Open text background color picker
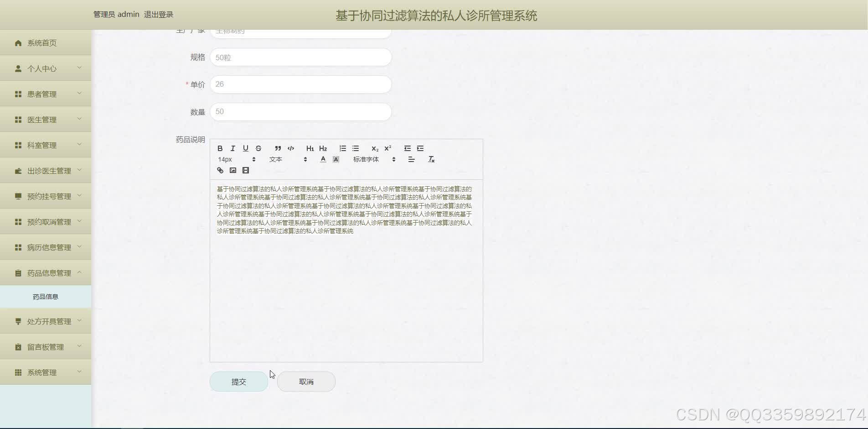868x429 pixels. pos(336,159)
